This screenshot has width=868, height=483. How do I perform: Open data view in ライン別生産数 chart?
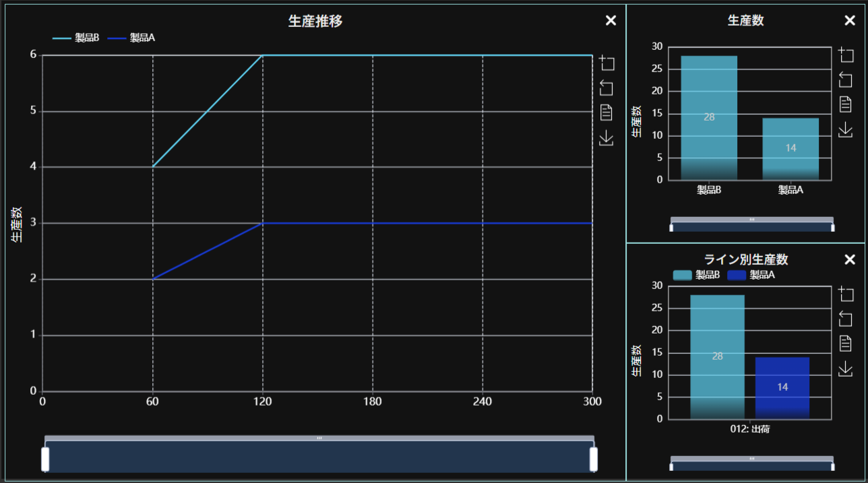coord(846,344)
